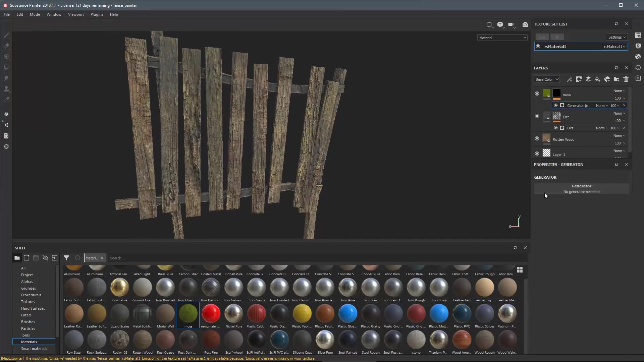Click the Add folder icon in Layers

pyautogui.click(x=616, y=79)
